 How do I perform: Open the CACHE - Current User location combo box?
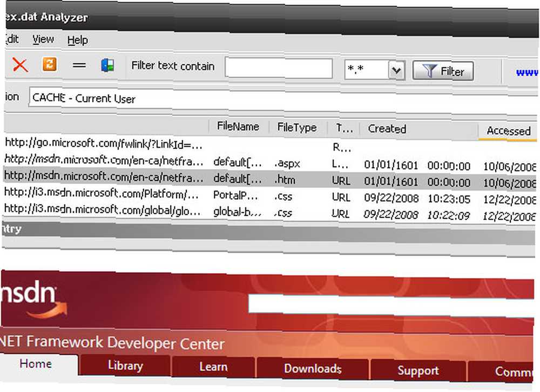pos(282,99)
